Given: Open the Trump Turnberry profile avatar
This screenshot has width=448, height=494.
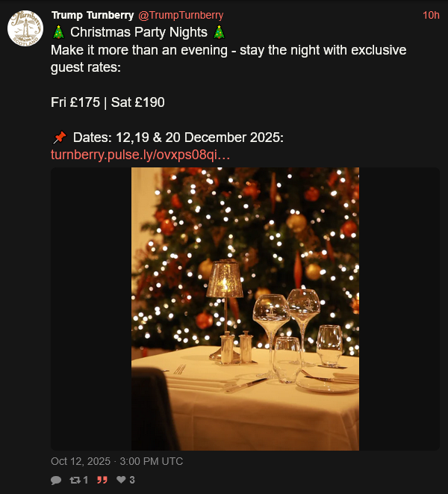Looking at the screenshot, I should [x=25, y=29].
